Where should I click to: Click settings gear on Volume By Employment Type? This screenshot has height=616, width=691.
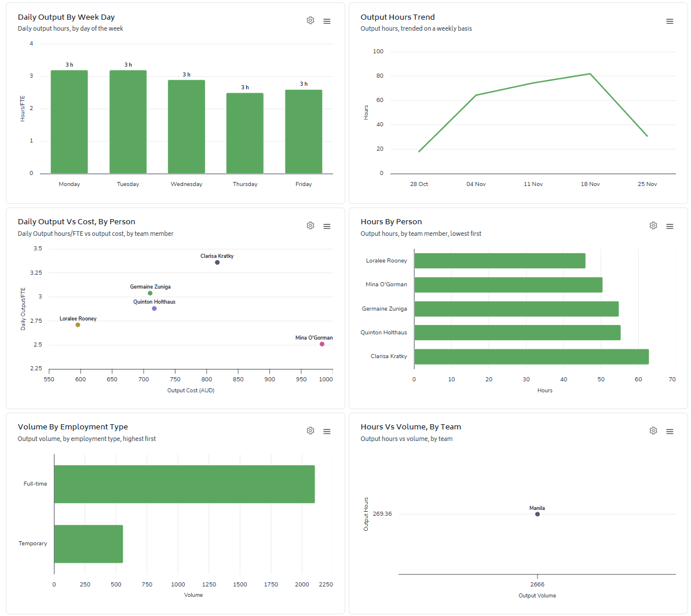[310, 431]
